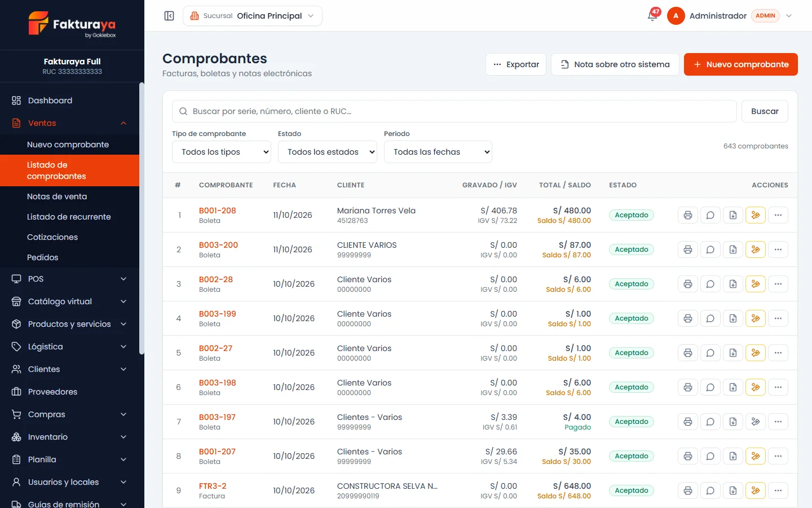Open the Sucursal Oficina Principal selector
The width and height of the screenshot is (812, 508).
click(253, 16)
